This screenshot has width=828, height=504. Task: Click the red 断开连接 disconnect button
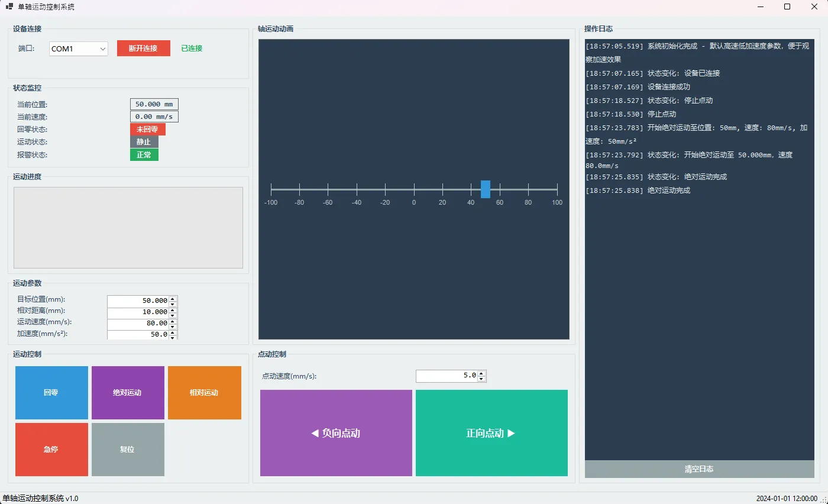(143, 48)
